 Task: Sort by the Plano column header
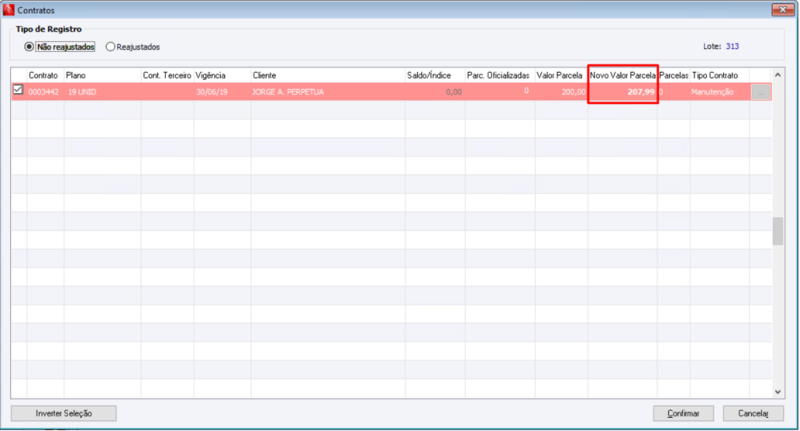[x=103, y=75]
